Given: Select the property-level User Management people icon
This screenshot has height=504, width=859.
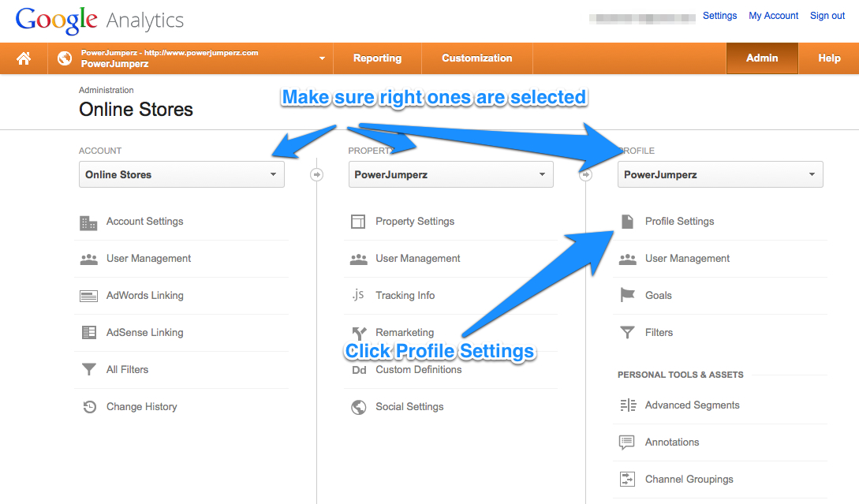Looking at the screenshot, I should 358,259.
